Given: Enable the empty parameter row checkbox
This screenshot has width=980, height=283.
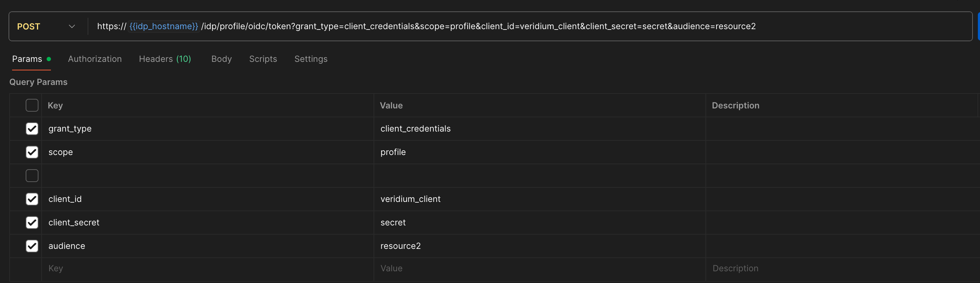Looking at the screenshot, I should (32, 176).
